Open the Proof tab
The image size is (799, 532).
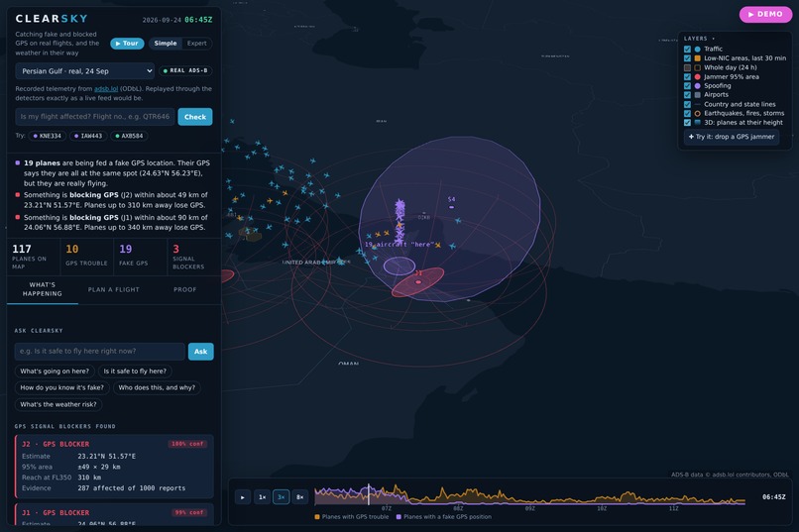click(185, 289)
